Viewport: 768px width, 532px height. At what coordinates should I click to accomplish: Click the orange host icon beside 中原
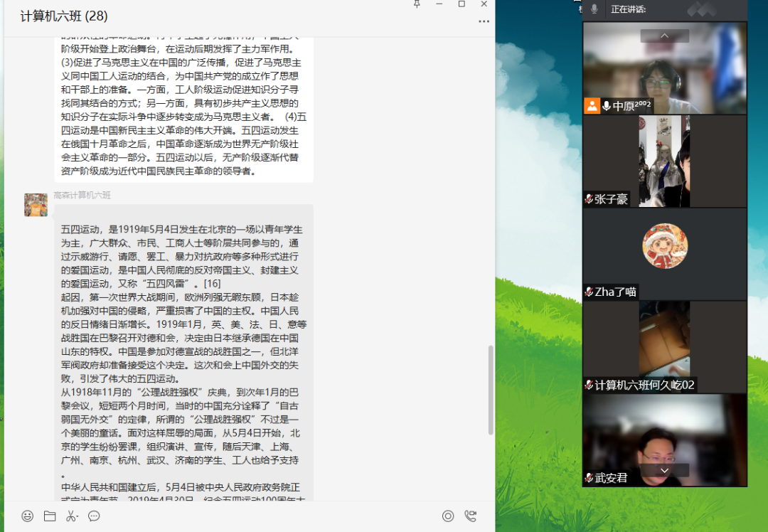point(592,106)
